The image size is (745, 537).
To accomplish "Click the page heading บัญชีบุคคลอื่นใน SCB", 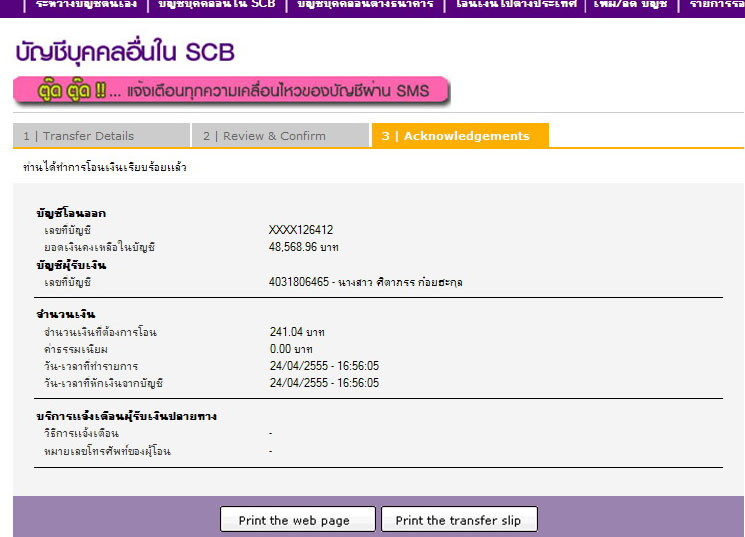I will tap(125, 52).
